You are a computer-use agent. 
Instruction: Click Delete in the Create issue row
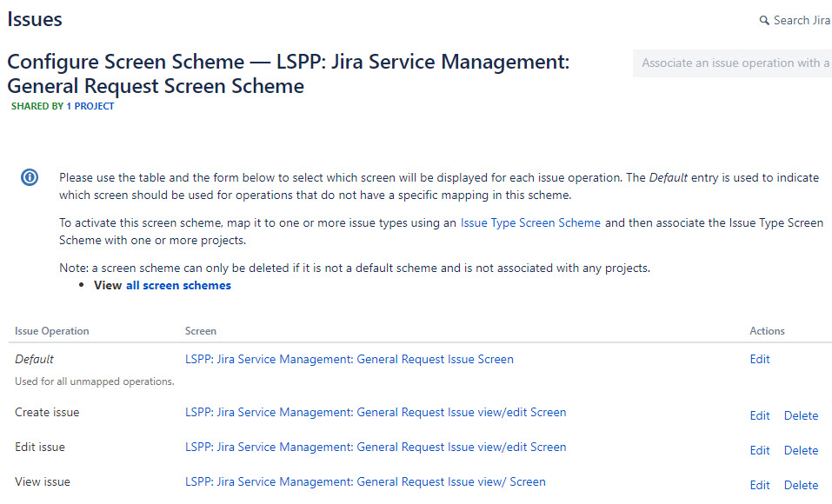pyautogui.click(x=802, y=415)
